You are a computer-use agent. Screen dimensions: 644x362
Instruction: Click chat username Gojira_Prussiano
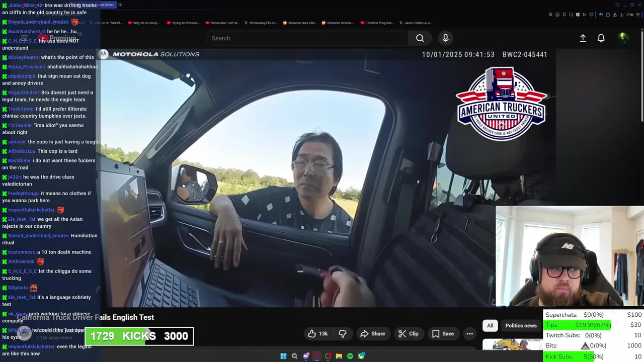tap(27, 67)
